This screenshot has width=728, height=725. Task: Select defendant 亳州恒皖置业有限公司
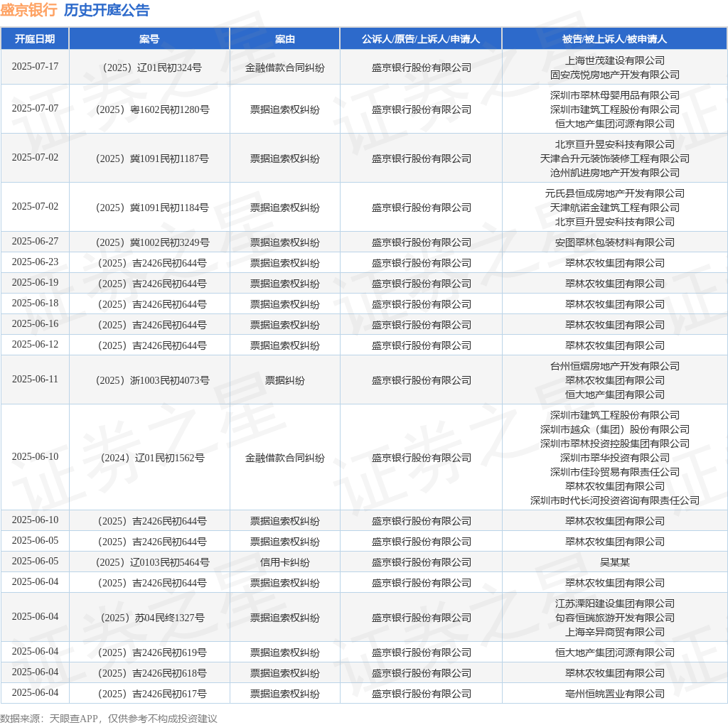pyautogui.click(x=614, y=694)
